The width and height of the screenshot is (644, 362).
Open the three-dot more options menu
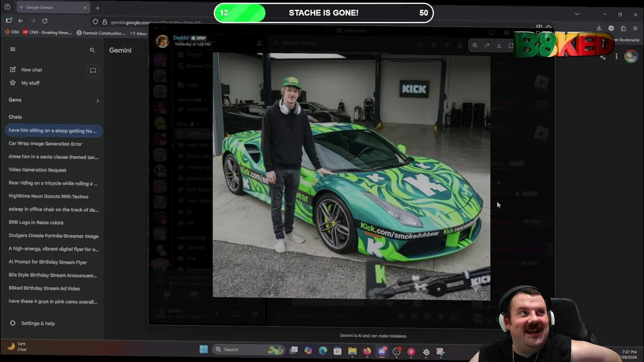click(616, 56)
